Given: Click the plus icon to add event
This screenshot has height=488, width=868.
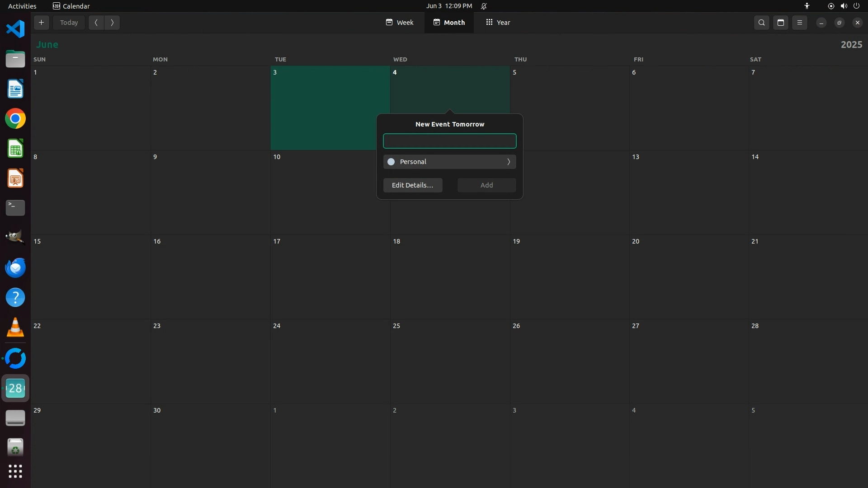Looking at the screenshot, I should coord(41,23).
